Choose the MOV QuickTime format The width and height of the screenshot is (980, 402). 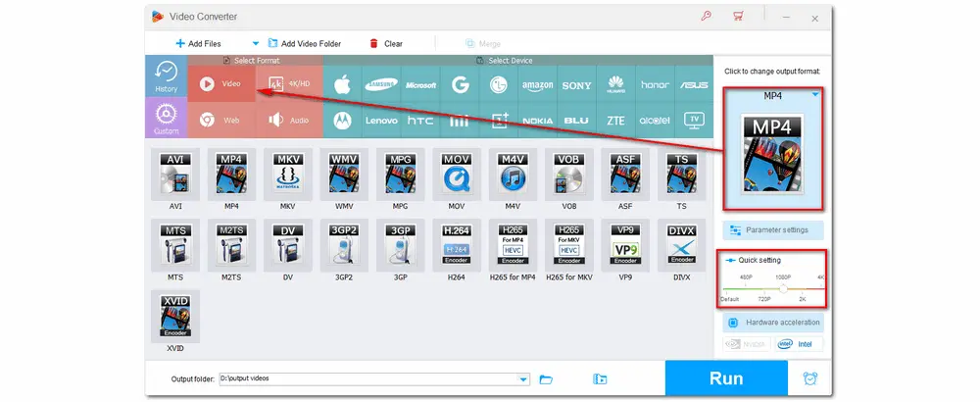click(457, 174)
